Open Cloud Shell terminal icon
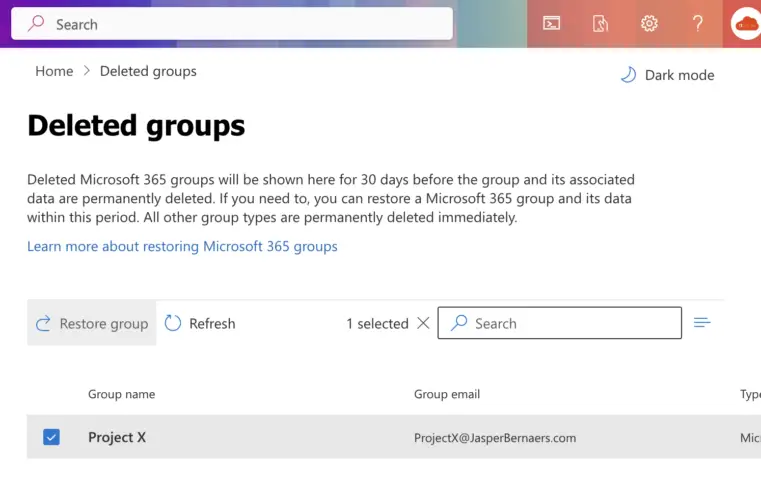The image size is (761, 492). [551, 23]
